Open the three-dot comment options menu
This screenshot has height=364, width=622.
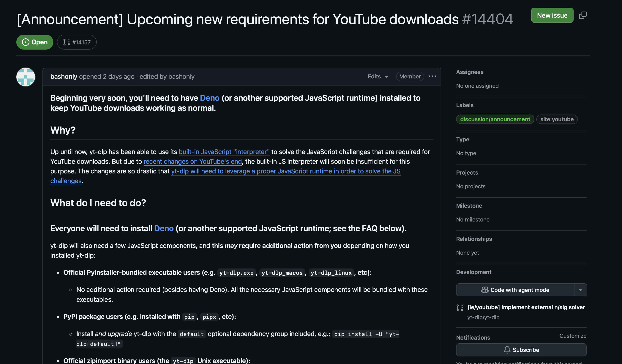click(432, 76)
